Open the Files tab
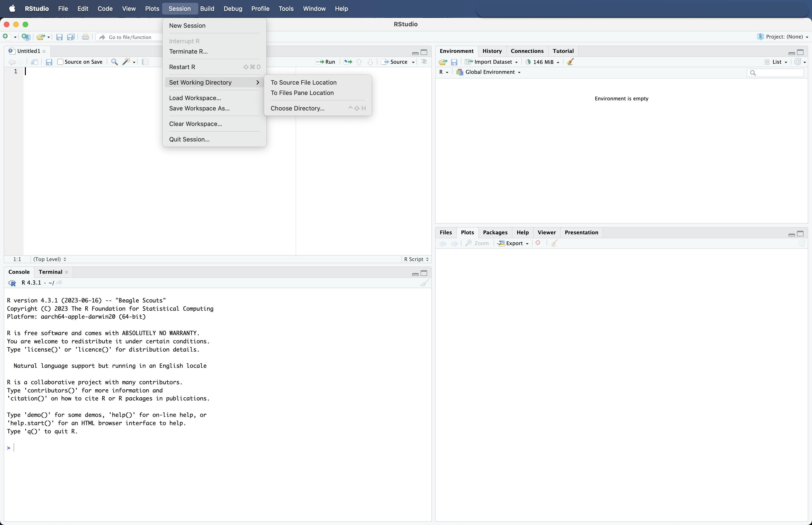The height and width of the screenshot is (525, 812). pos(445,232)
